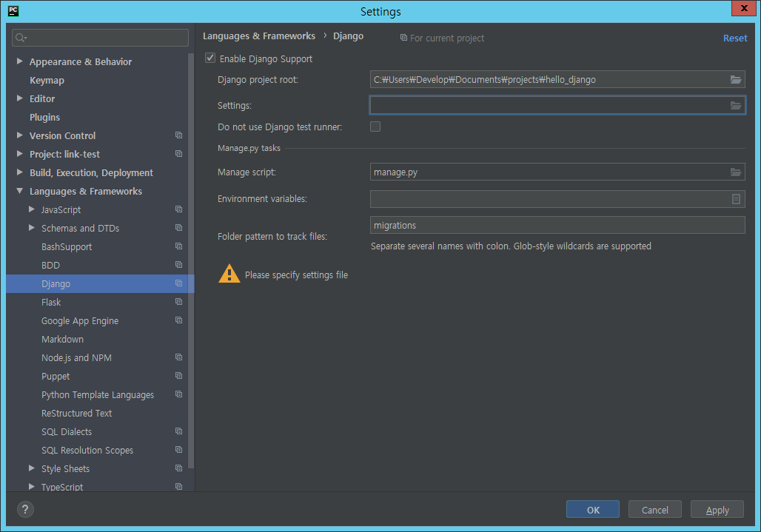Click the Apply button
This screenshot has height=532, width=761.
pos(717,510)
